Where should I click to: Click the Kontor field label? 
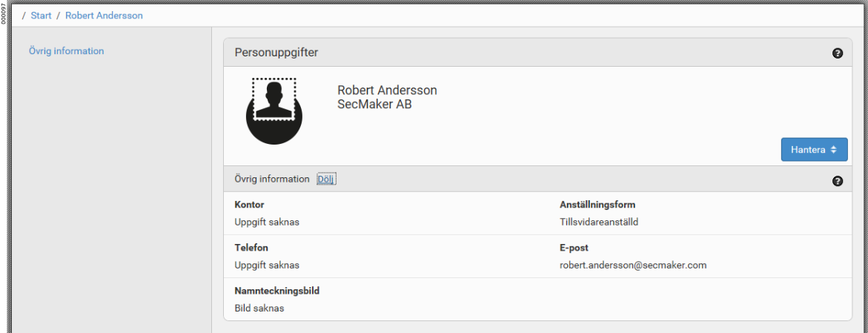[249, 205]
